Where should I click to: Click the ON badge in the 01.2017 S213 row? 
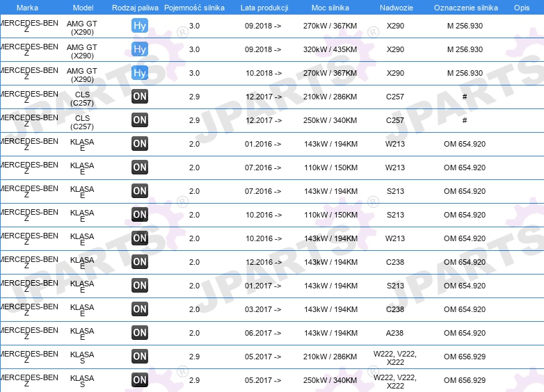pyautogui.click(x=140, y=286)
